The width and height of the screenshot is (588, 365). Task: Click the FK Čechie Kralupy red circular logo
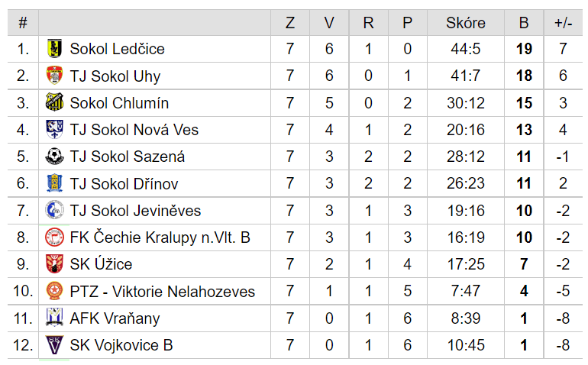54,237
